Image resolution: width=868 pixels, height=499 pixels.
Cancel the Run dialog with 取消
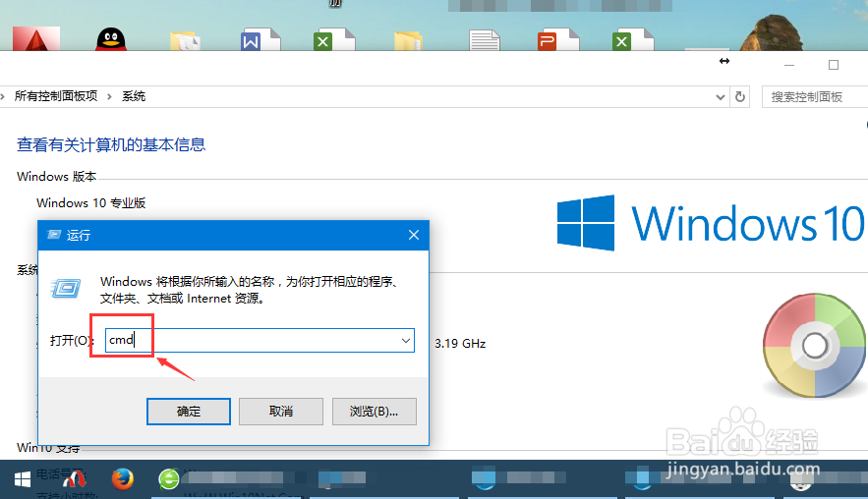coord(281,411)
